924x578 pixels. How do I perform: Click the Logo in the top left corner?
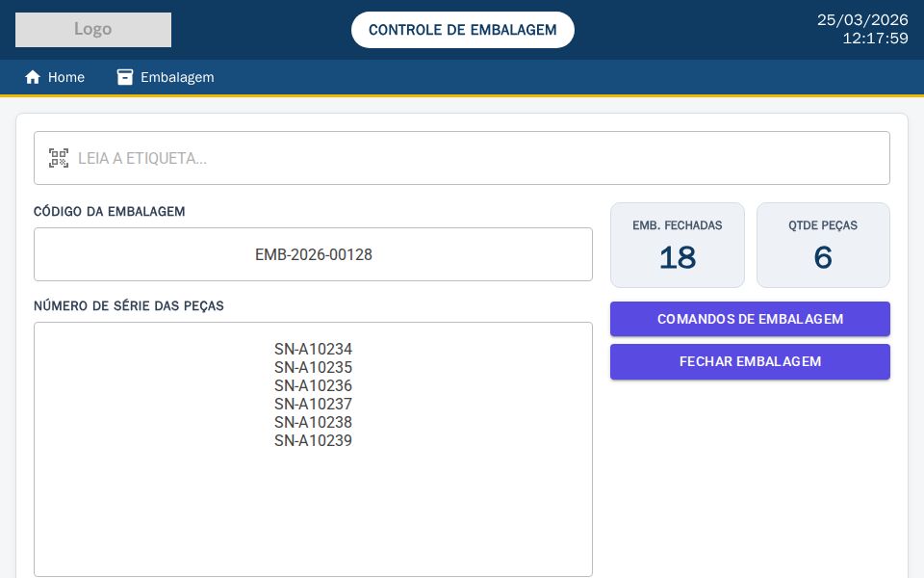(92, 30)
